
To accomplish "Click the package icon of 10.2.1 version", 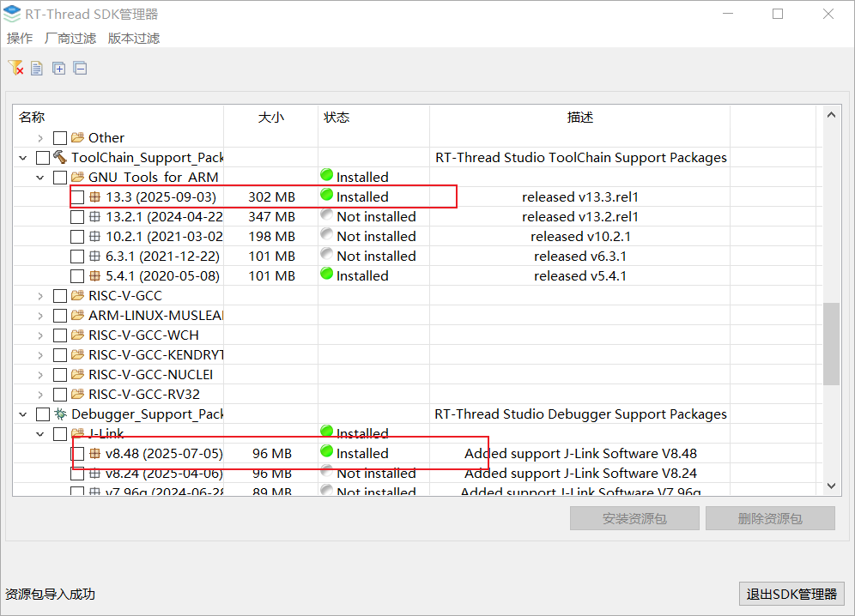I will click(x=95, y=236).
